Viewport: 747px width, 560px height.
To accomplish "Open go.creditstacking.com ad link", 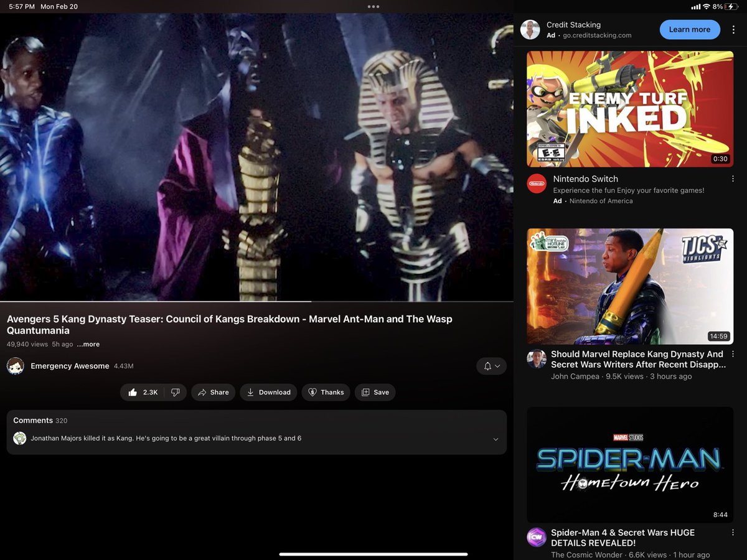I will pyautogui.click(x=598, y=35).
